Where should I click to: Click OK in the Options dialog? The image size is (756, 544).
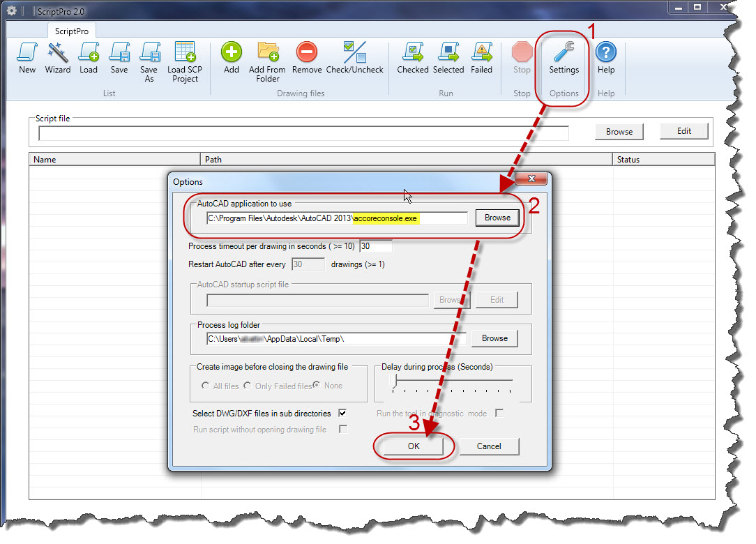pyautogui.click(x=414, y=446)
